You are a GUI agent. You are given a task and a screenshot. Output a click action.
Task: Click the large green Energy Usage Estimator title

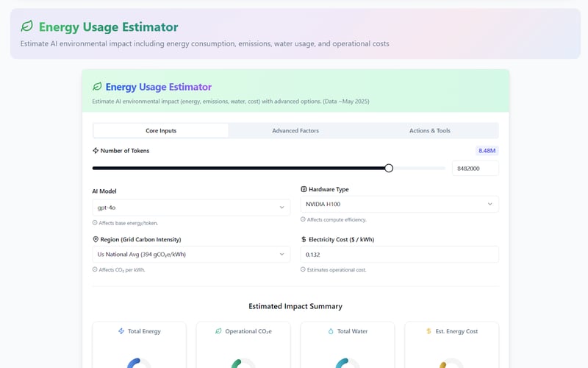(x=108, y=27)
